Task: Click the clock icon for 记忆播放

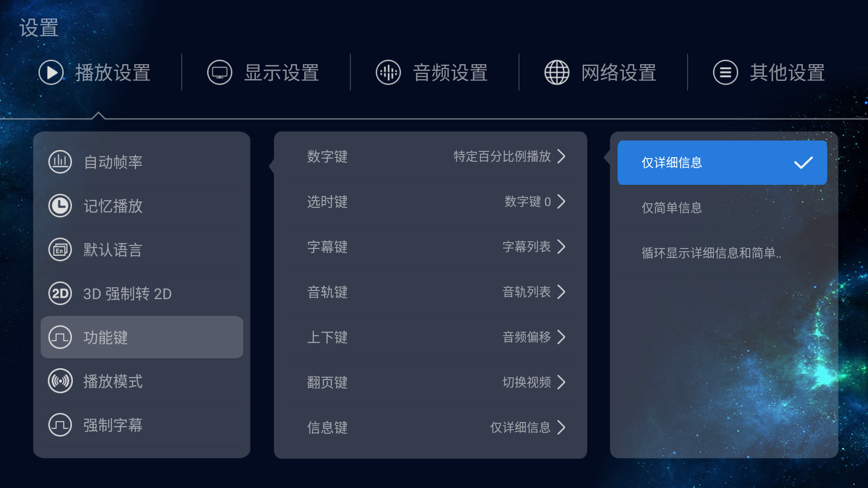Action: (x=60, y=206)
